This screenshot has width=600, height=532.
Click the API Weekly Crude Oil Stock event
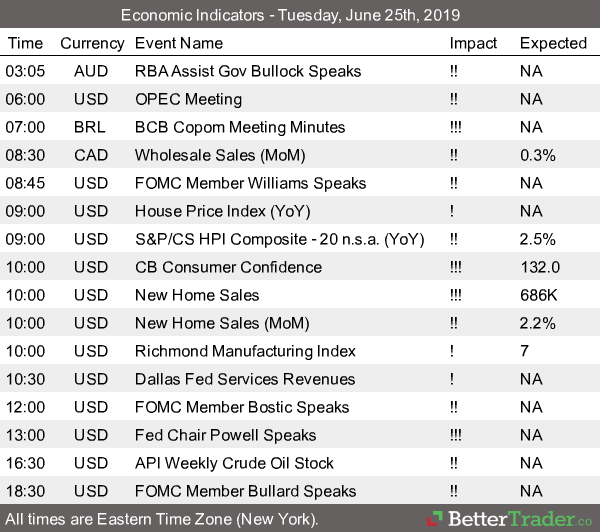coord(234,463)
